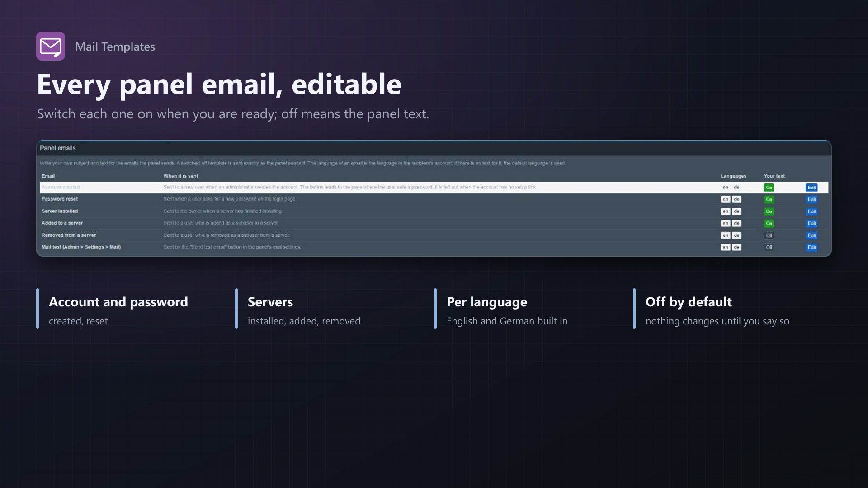Image resolution: width=868 pixels, height=488 pixels.
Task: Click the Password reset email name
Action: (60, 199)
